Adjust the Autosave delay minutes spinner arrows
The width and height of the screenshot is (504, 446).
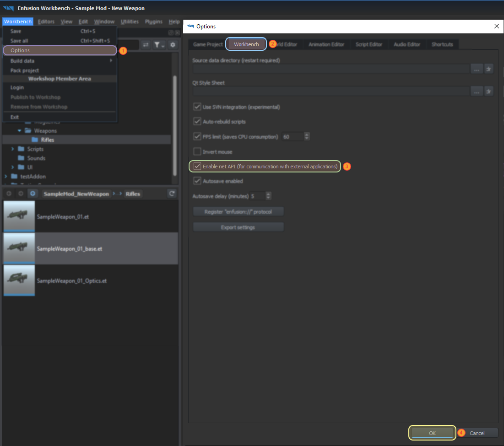pyautogui.click(x=268, y=195)
